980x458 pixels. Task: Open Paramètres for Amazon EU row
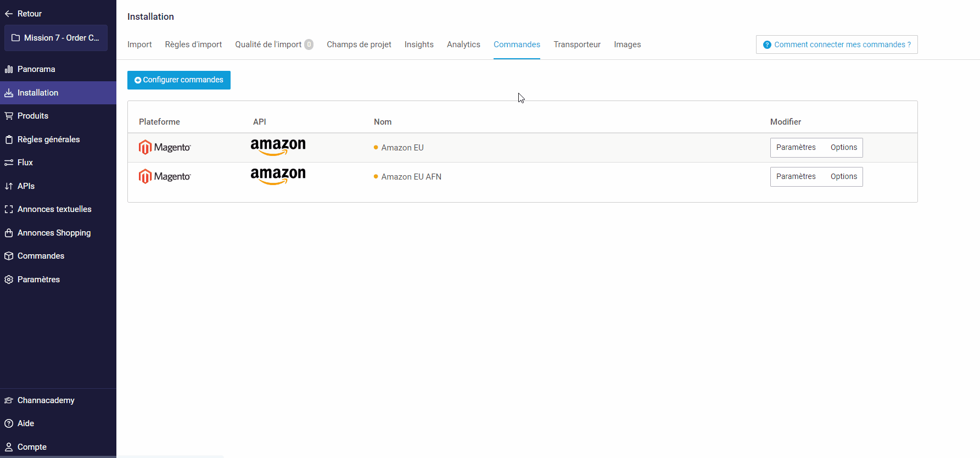tap(796, 147)
